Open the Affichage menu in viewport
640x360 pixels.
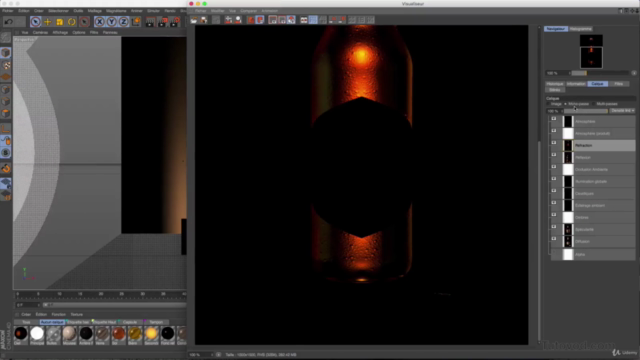[x=60, y=33]
